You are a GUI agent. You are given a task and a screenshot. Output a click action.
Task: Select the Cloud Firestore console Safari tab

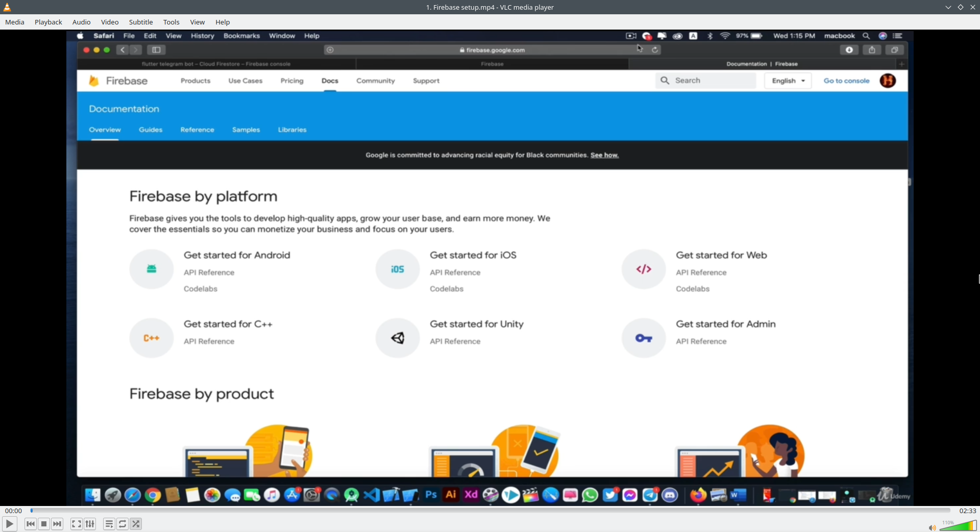point(216,64)
